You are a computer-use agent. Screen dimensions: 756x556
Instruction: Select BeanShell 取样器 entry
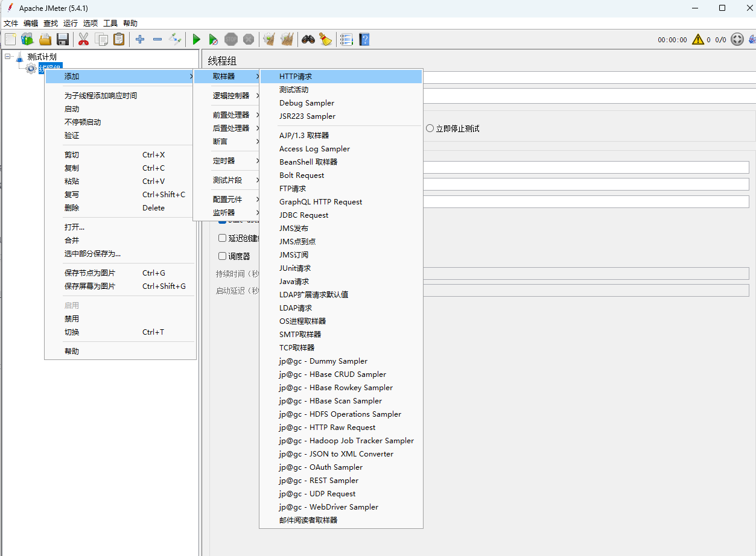click(341, 162)
